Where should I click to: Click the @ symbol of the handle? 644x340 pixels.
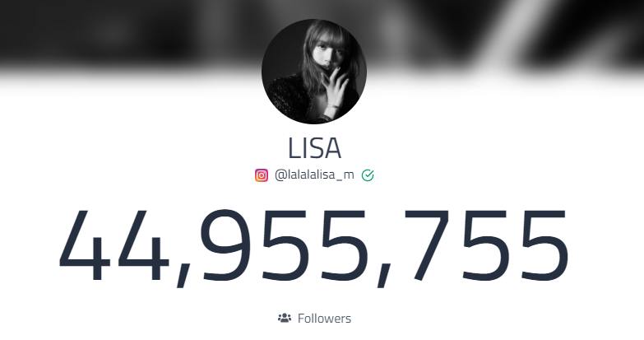pos(280,175)
